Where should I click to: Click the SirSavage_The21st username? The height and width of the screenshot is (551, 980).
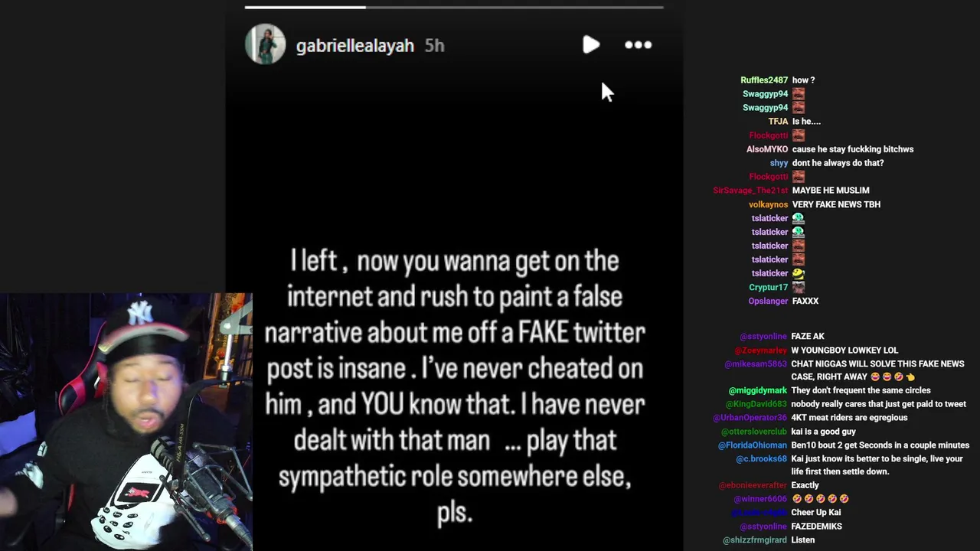pyautogui.click(x=750, y=191)
